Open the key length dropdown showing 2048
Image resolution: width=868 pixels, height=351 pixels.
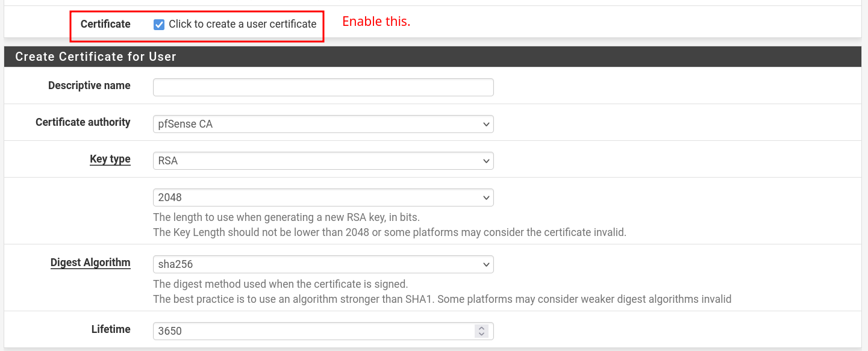click(323, 197)
